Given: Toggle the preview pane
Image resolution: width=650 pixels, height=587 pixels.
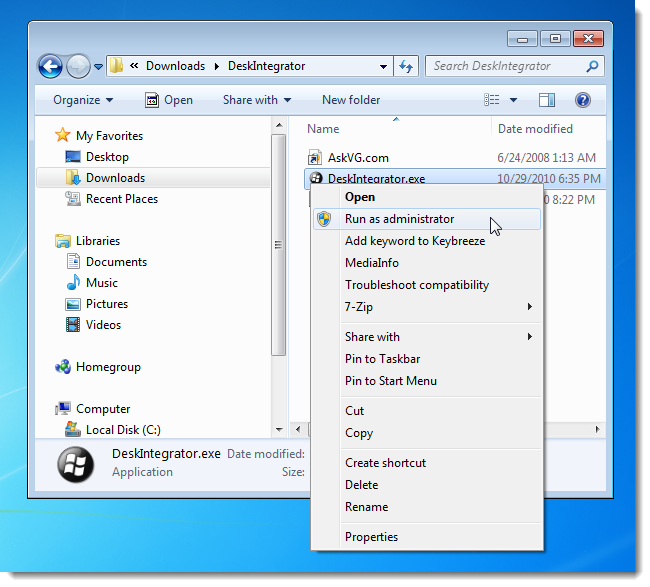Looking at the screenshot, I should tap(547, 100).
